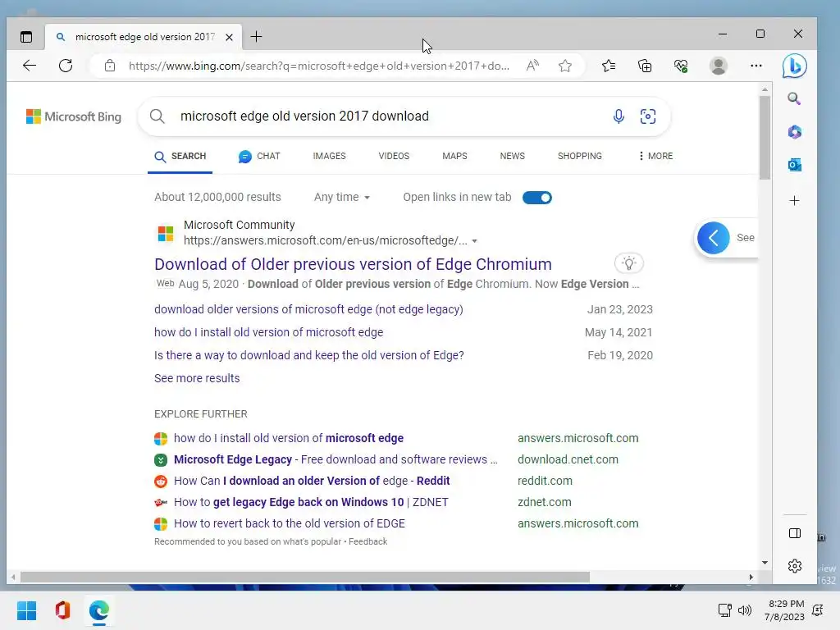Screen dimensions: 840x630
Task: Switch to the SHOPPING tab
Action: 580,156
